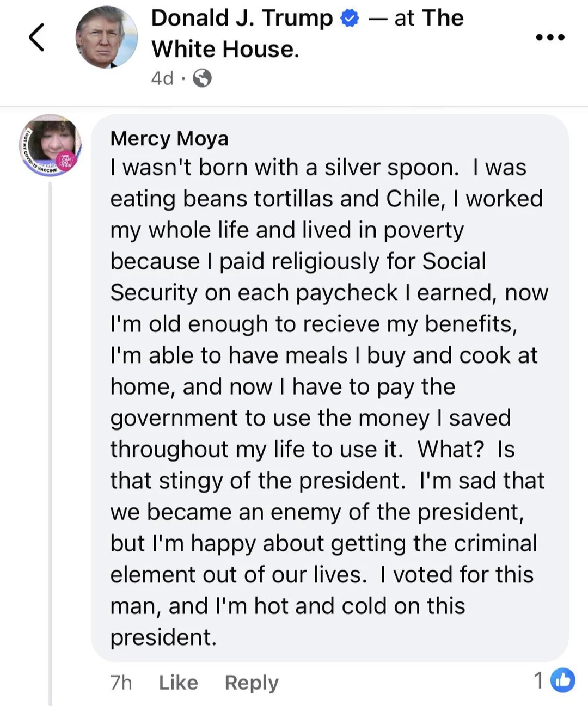Tap the back arrow

(36, 38)
